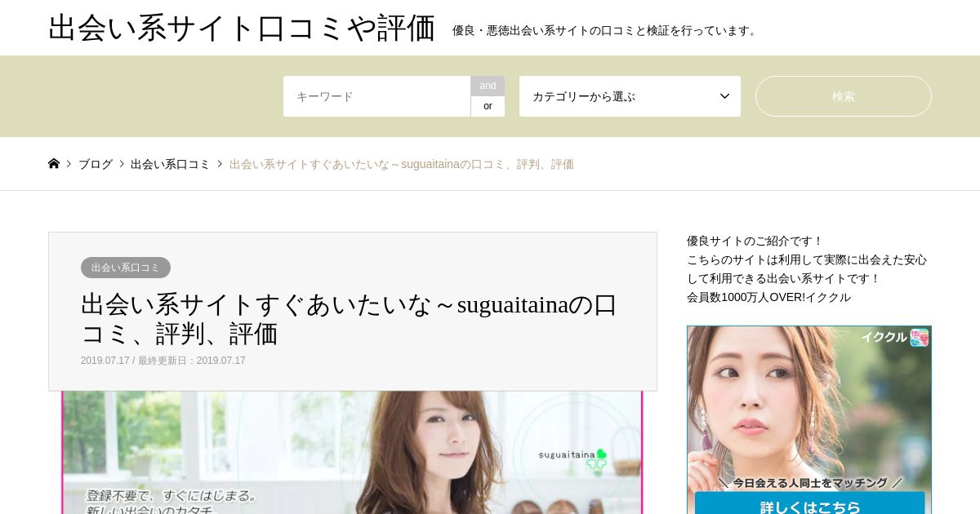
Task: Click the current-page breadcrumb text
Action: tap(402, 164)
